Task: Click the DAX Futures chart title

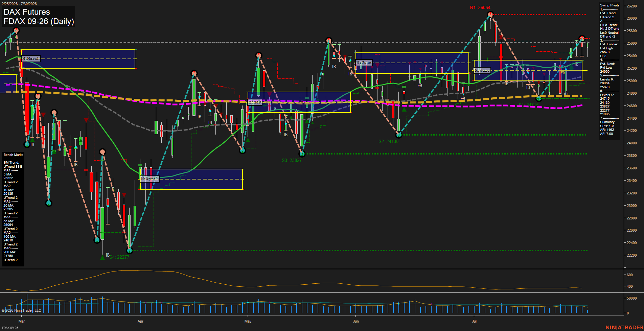Action: coord(27,12)
